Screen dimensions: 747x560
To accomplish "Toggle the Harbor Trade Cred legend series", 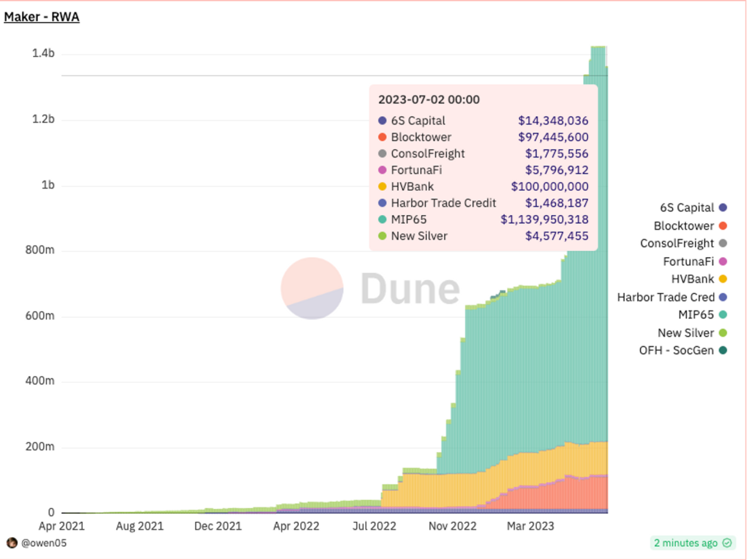I will coord(672,297).
